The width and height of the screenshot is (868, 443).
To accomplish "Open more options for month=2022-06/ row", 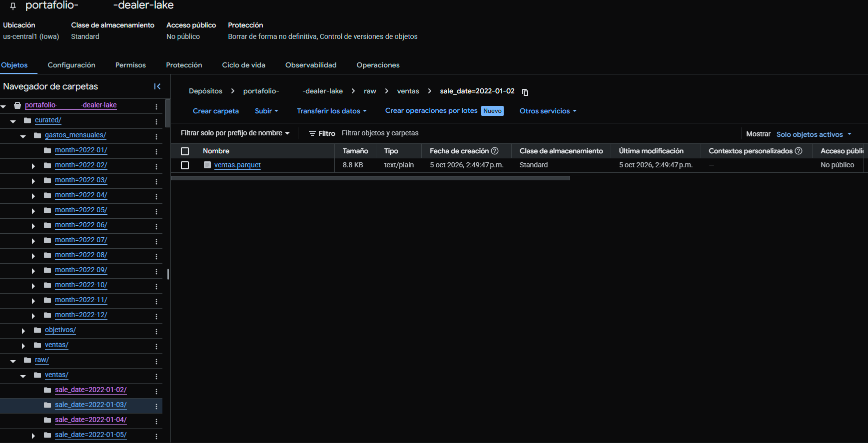I will click(156, 226).
